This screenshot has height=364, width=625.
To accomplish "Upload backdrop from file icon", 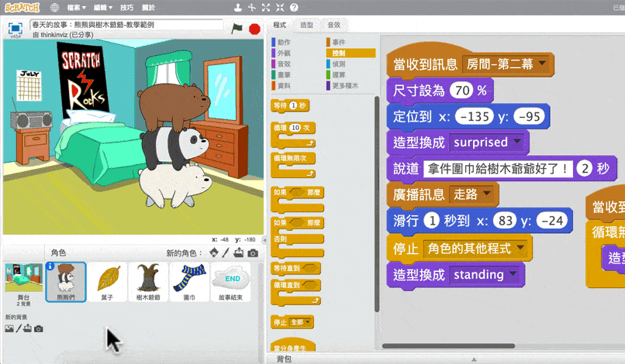I will point(27,328).
